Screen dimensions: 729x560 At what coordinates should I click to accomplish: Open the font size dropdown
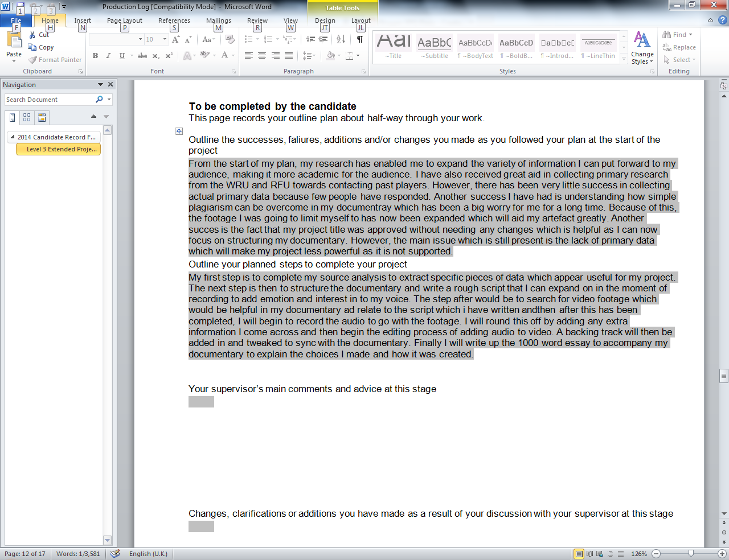pyautogui.click(x=165, y=39)
